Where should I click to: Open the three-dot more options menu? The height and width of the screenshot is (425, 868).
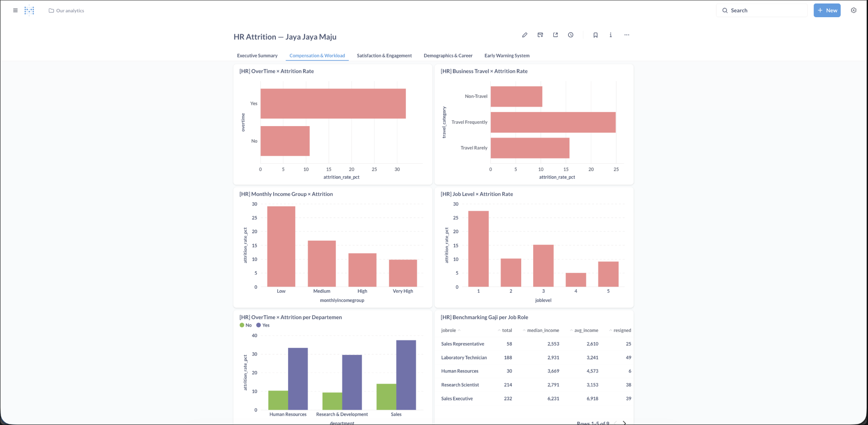(x=627, y=35)
